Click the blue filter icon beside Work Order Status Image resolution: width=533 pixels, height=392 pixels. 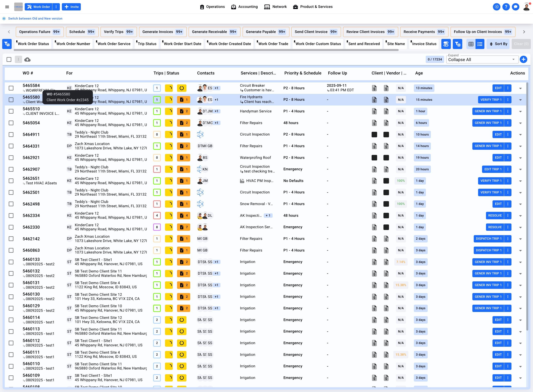tap(7, 44)
